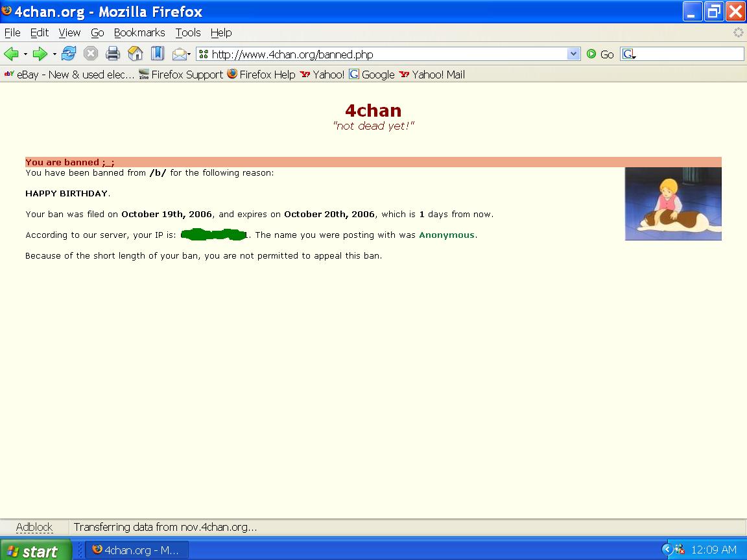Open the Tools menu

(x=188, y=32)
